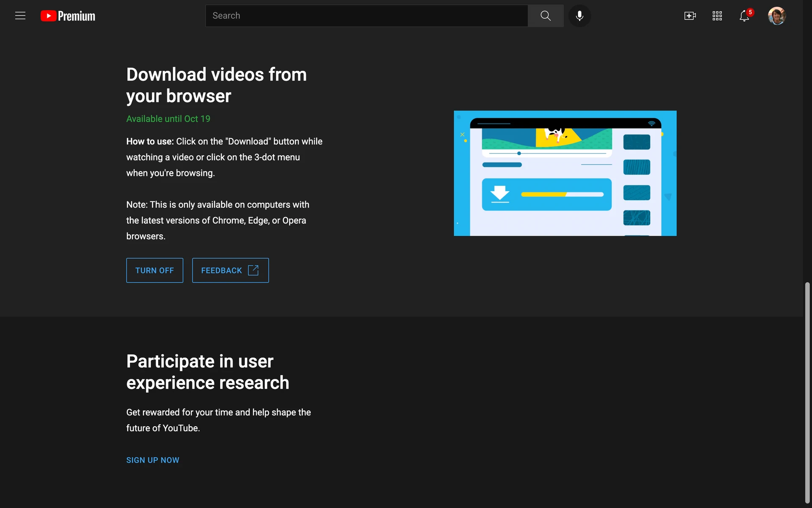Screen dimensions: 812x508
Task: Click the "Download videos from your browser" heading
Action: tap(217, 85)
